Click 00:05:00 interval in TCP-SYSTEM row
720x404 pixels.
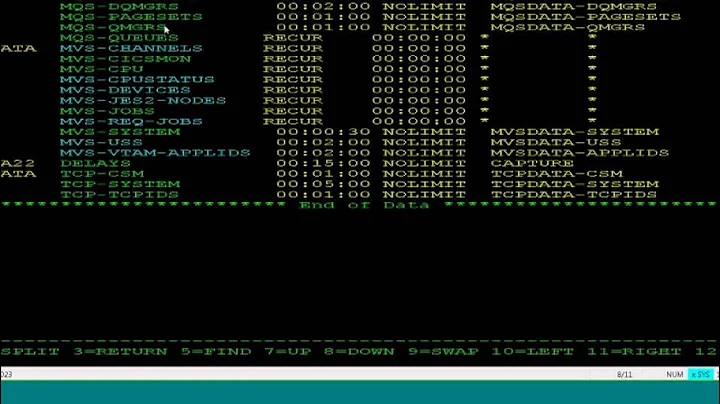click(323, 184)
